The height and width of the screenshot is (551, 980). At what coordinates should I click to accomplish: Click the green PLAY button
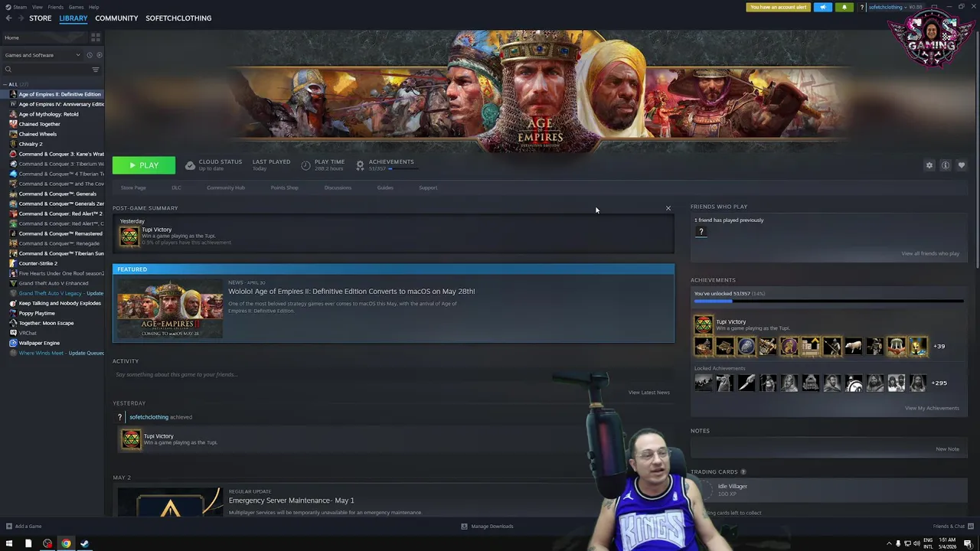144,165
